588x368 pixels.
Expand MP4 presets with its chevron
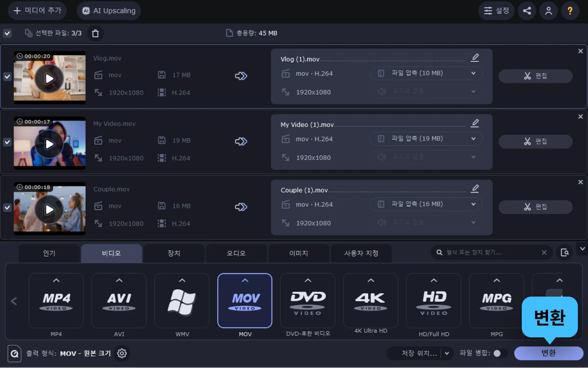pos(56,280)
